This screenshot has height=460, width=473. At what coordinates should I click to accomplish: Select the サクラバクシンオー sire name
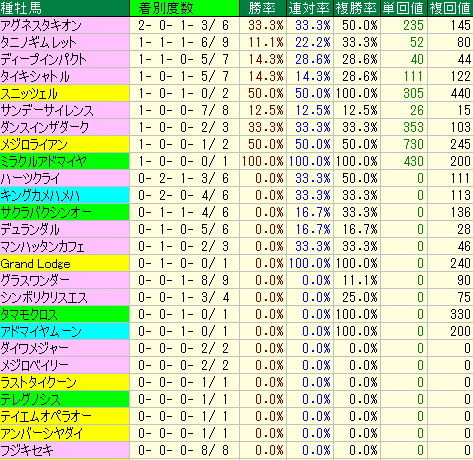point(46,212)
